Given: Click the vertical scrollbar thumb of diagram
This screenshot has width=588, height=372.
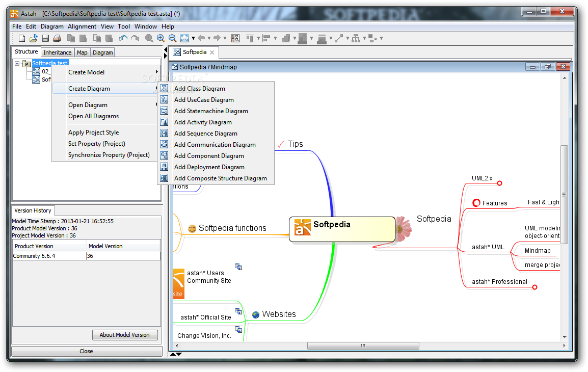Looking at the screenshot, I should 564,195.
